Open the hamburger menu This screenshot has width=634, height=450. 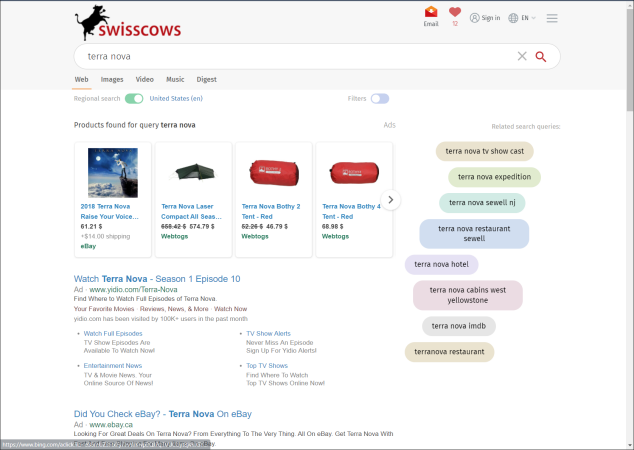(552, 18)
